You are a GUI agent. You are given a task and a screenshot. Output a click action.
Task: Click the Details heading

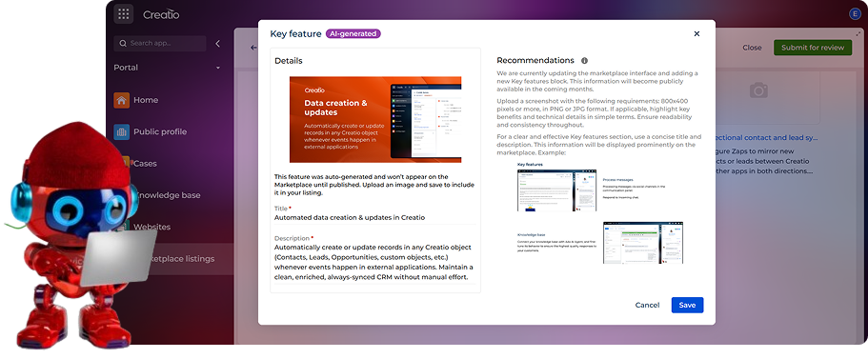point(289,61)
